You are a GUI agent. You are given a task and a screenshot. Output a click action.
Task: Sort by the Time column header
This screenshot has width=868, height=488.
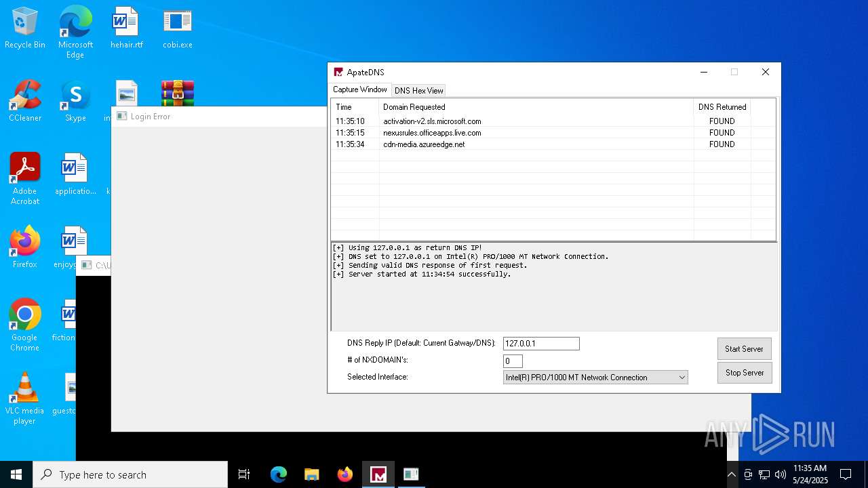click(x=355, y=107)
